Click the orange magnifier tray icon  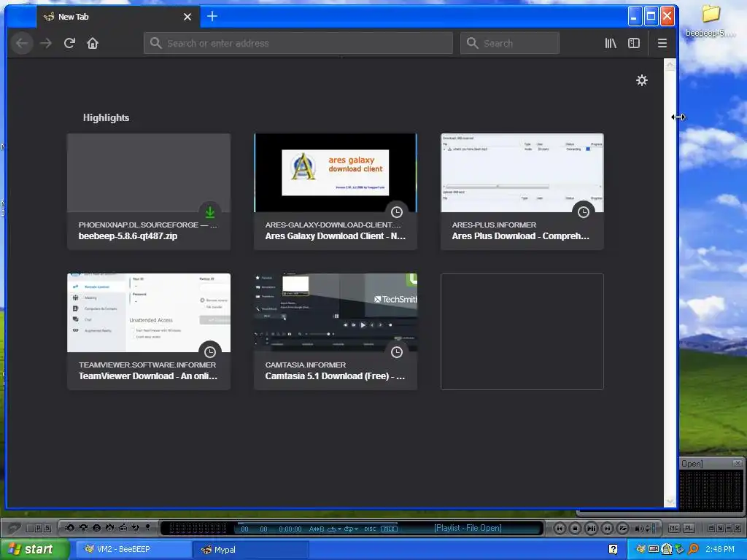pyautogui.click(x=693, y=550)
